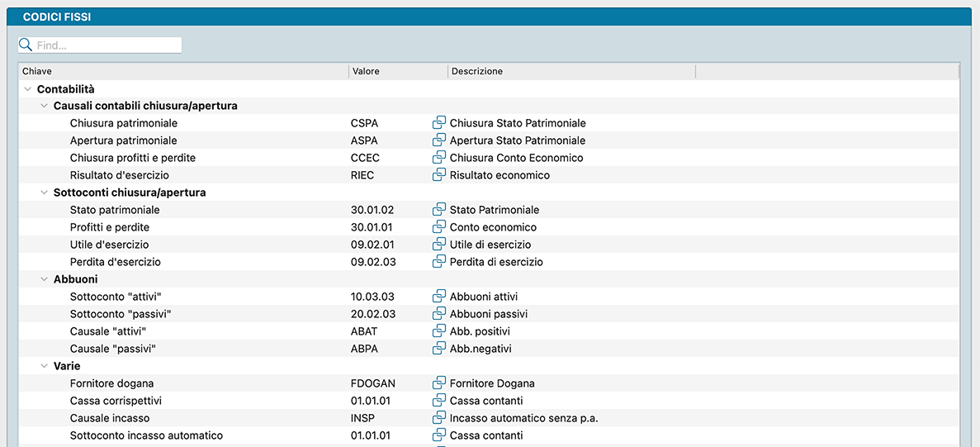The height and width of the screenshot is (447, 980).
Task: Click link icon next to Apertura Stato Patrimoniale
Action: 439,140
